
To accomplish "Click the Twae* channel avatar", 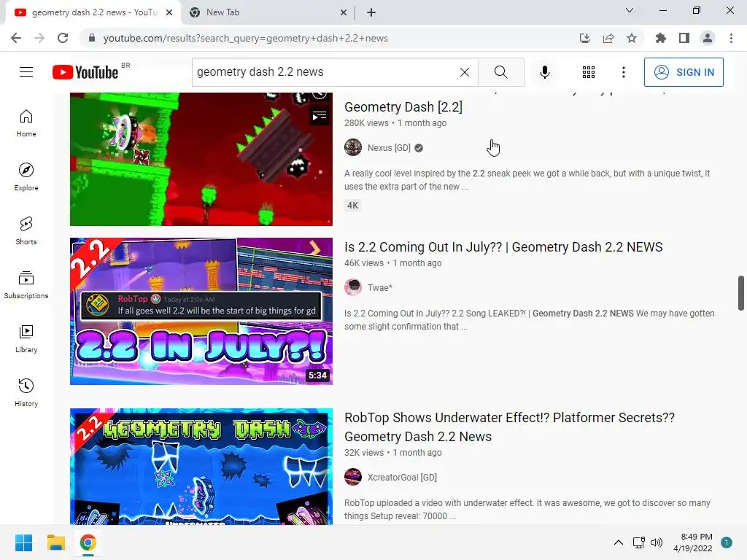I will click(353, 287).
